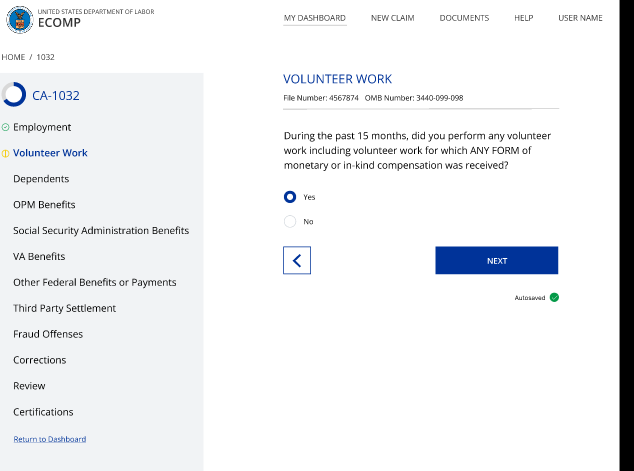Jump to the Third Party Settlement section
The height and width of the screenshot is (471, 634).
(x=64, y=308)
